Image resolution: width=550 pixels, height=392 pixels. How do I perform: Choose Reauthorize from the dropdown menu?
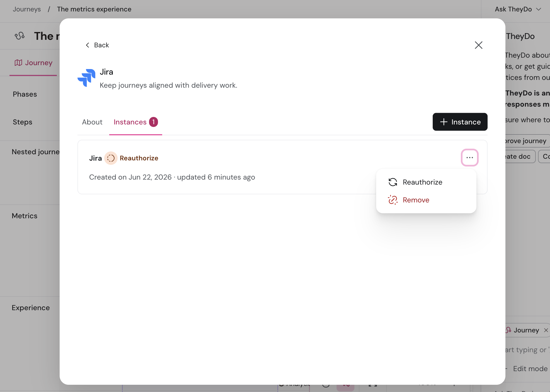pos(426,182)
